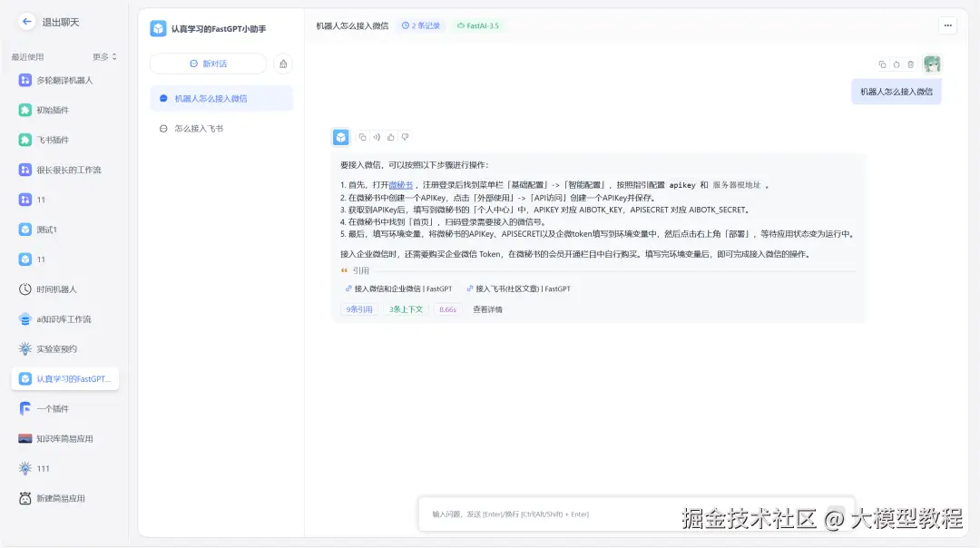Expand the 更多 sorter in recent apps
This screenshot has width=980, height=548.
click(104, 57)
